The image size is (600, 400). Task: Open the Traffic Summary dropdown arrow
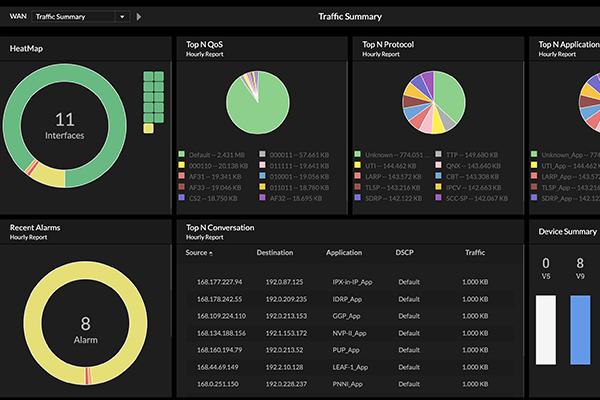click(x=122, y=17)
